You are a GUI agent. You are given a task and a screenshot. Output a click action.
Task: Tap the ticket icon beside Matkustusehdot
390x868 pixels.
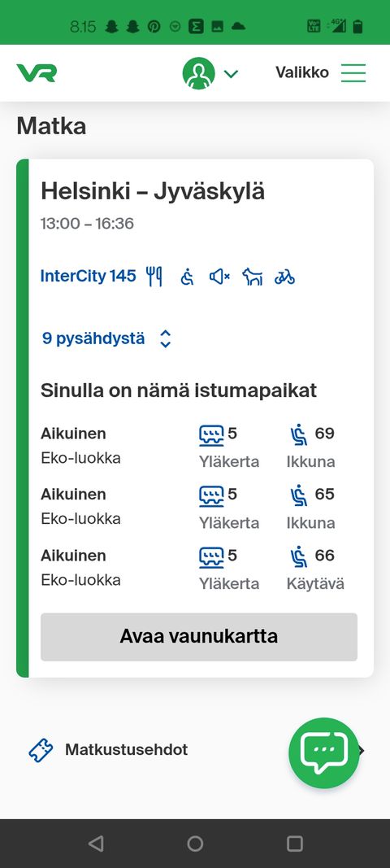41,751
